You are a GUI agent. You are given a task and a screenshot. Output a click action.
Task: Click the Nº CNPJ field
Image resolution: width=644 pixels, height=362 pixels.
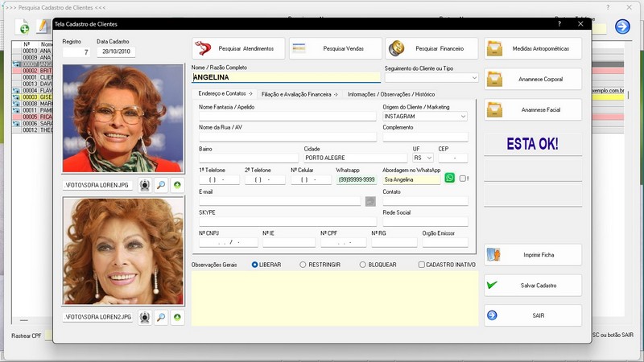(229, 243)
